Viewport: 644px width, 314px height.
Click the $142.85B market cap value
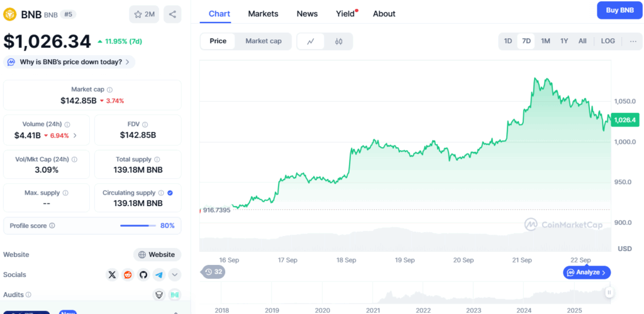coord(78,100)
